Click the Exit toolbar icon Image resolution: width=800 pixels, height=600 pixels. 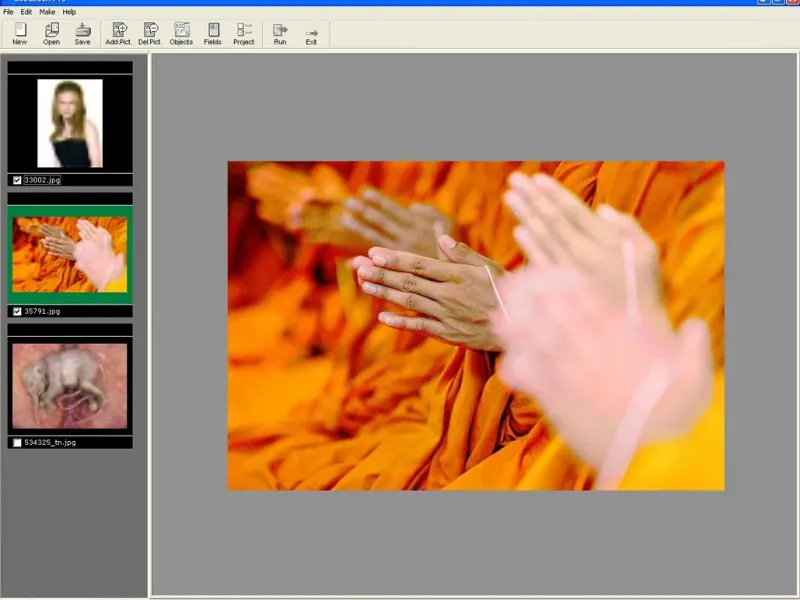coord(311,34)
